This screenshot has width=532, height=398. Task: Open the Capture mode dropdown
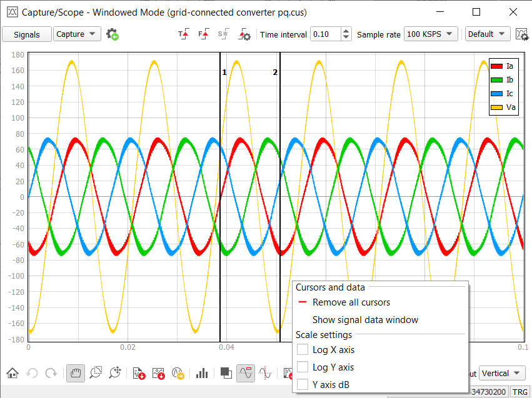click(x=77, y=34)
